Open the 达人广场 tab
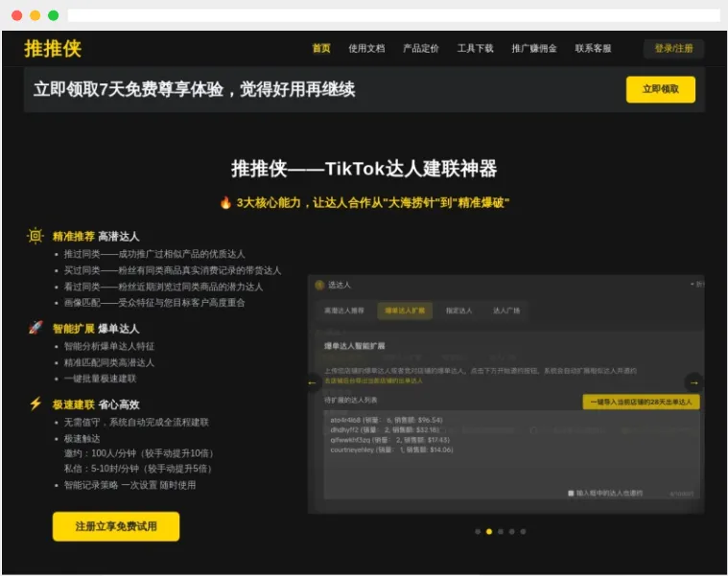Screen dimensions: 728x576 pyautogui.click(x=506, y=311)
